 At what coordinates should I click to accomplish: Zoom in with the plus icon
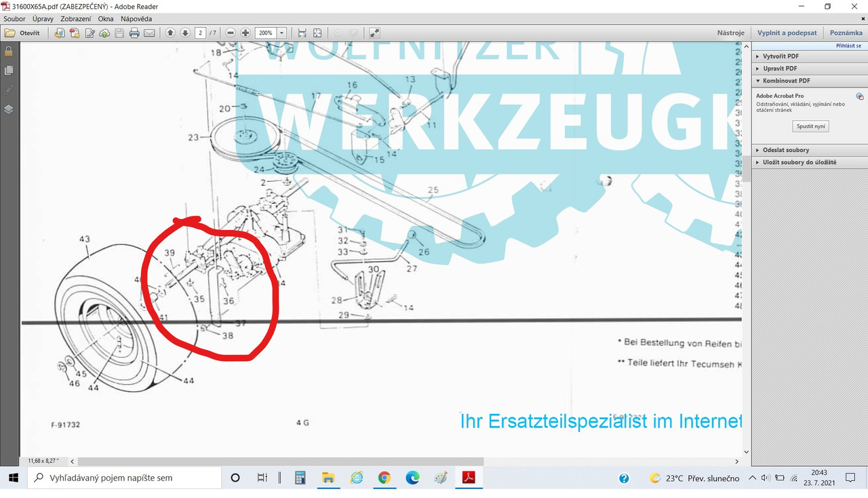coord(245,33)
